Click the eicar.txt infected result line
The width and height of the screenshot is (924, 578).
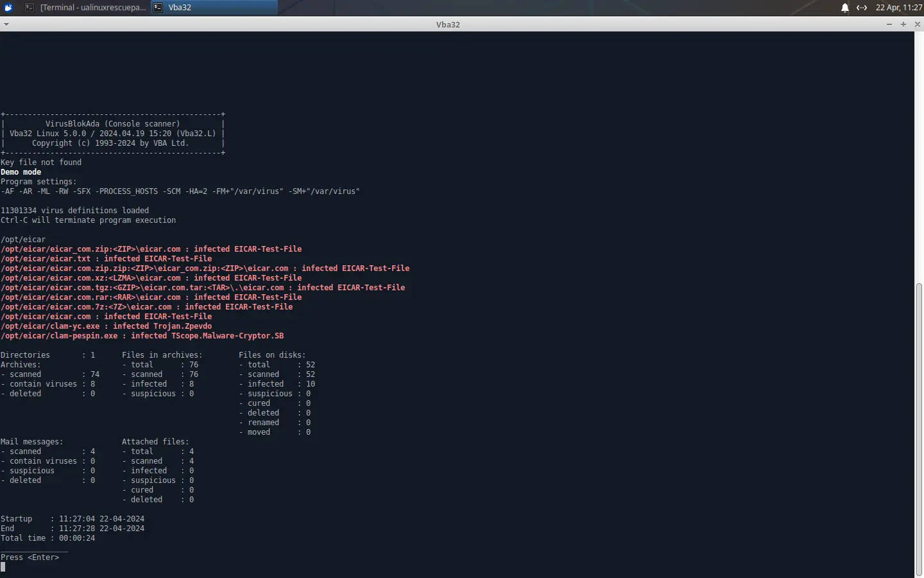(107, 259)
